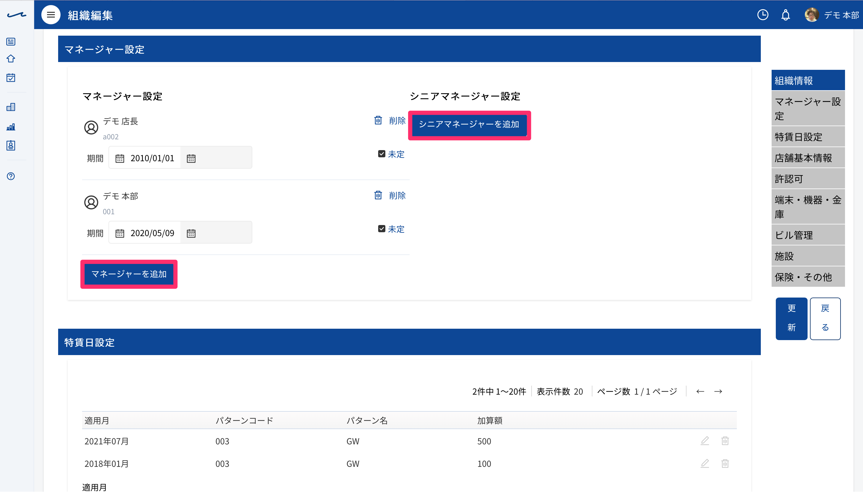Click the 適用月 column header
The image size is (863, 504).
pyautogui.click(x=96, y=421)
